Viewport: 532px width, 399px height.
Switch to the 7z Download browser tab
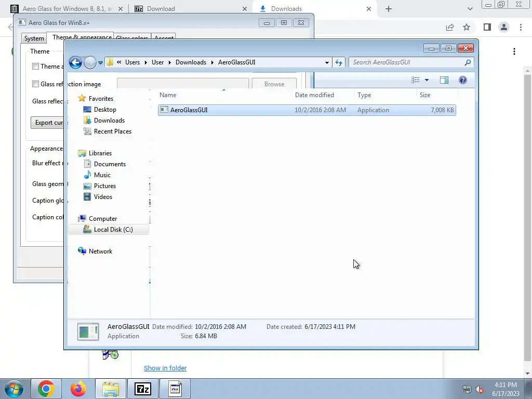pyautogui.click(x=190, y=9)
